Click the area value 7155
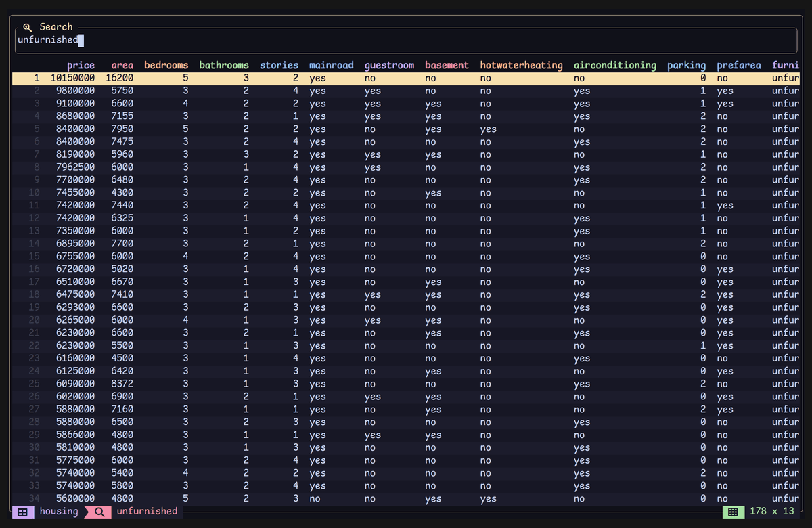 [122, 116]
